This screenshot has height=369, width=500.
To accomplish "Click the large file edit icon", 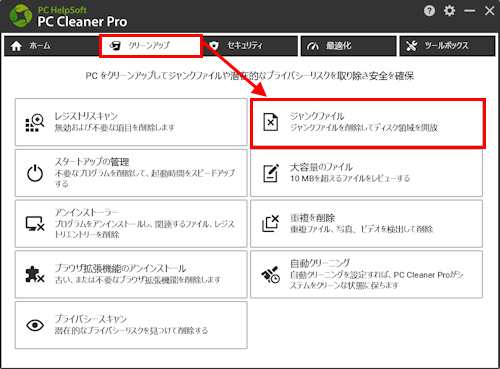I will [x=271, y=173].
